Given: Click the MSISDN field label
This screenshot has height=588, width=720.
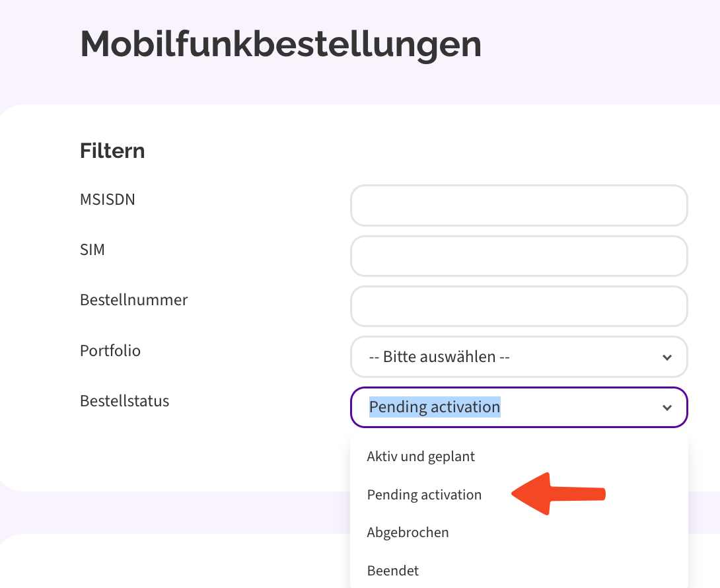Looking at the screenshot, I should [108, 199].
